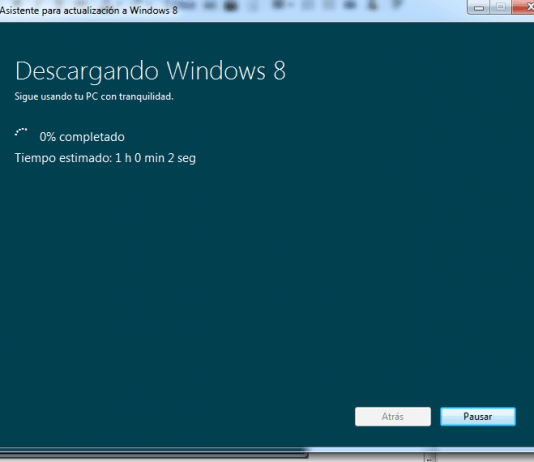Click the numeral 8 in the heading
Screen dimensions: 534x462
point(279,71)
